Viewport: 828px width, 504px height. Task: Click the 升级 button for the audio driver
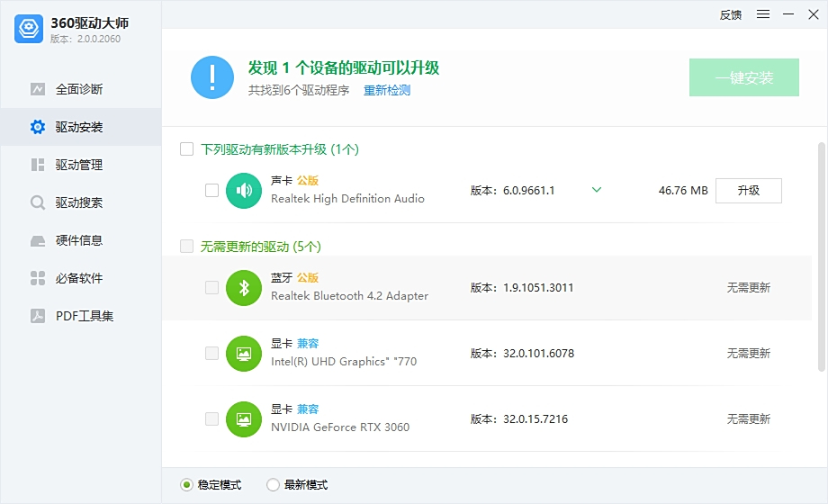coord(748,191)
